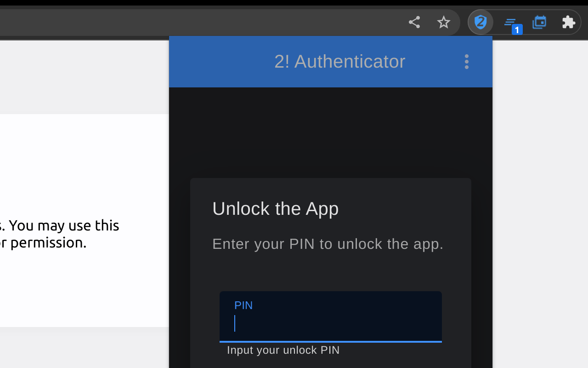
Task: Click 'Enter your PIN to unlock the app.' text
Action: pyautogui.click(x=328, y=244)
